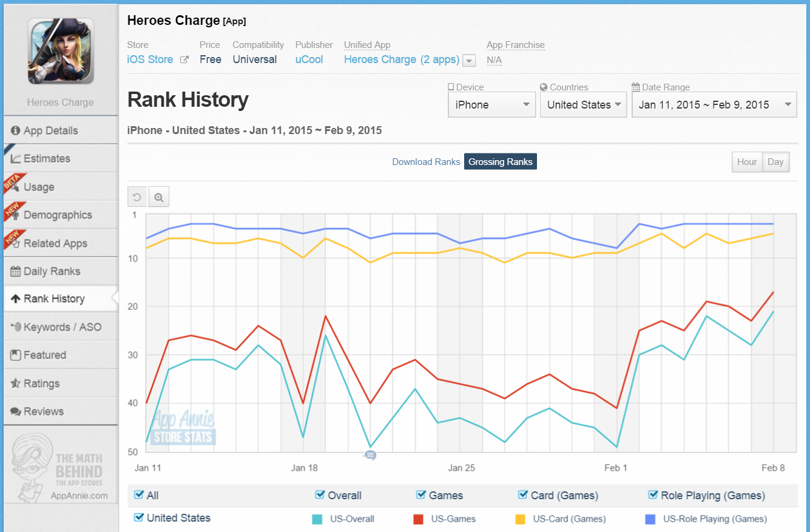Click the App Details info icon

coord(16,130)
